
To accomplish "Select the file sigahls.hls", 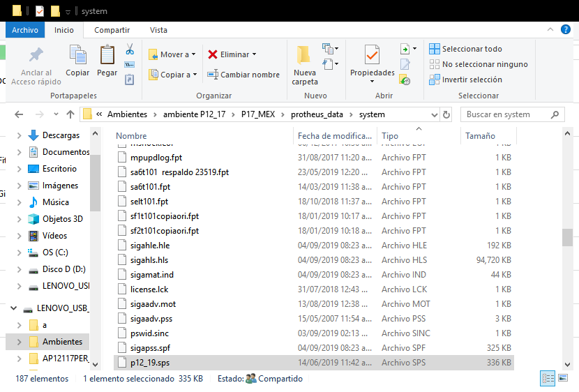I will pos(149,260).
